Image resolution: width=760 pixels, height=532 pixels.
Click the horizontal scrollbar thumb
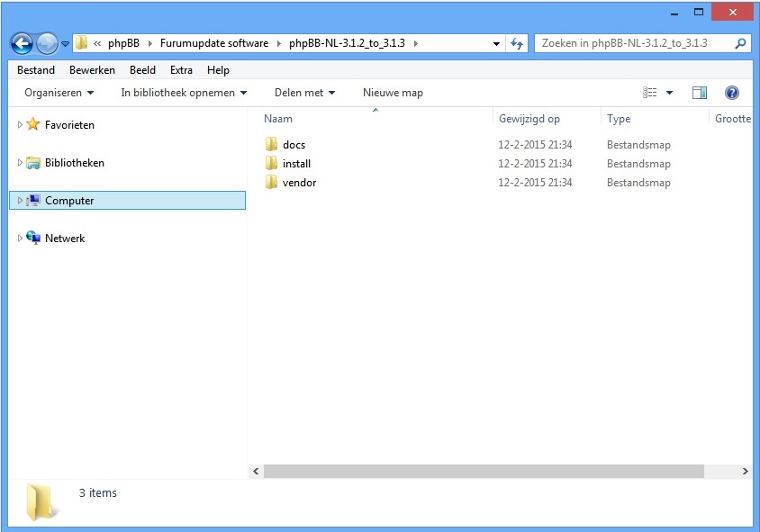tap(484, 471)
